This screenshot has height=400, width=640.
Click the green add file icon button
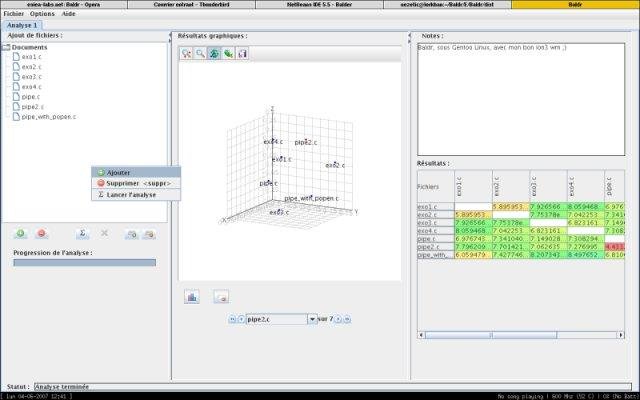click(20, 233)
